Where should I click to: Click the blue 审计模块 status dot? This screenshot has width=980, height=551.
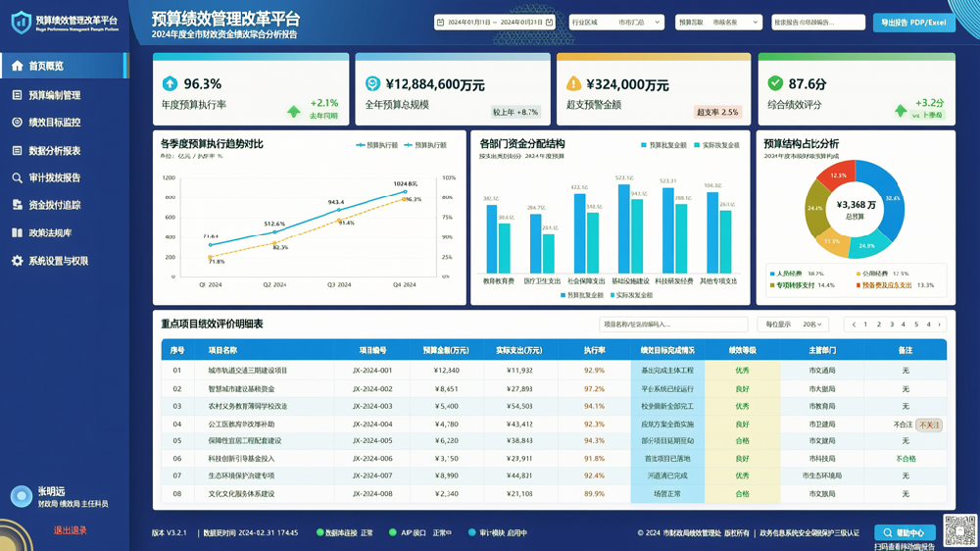click(x=472, y=533)
